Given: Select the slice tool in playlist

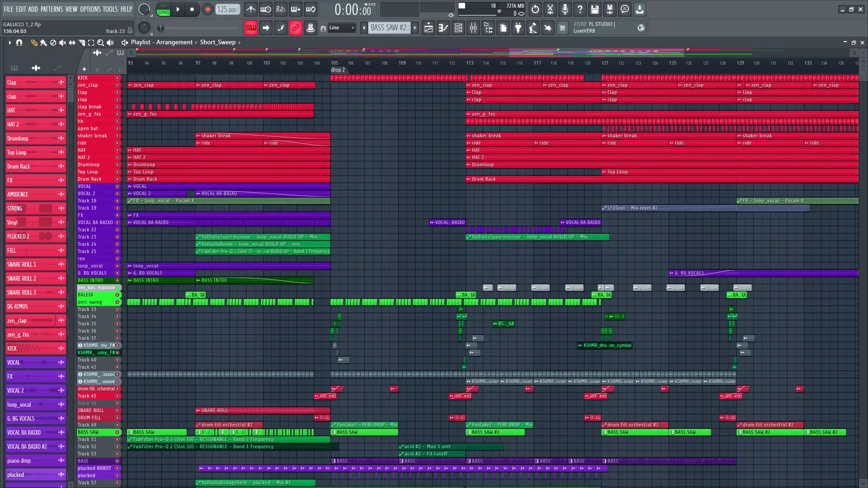Looking at the screenshot, I should click(82, 42).
